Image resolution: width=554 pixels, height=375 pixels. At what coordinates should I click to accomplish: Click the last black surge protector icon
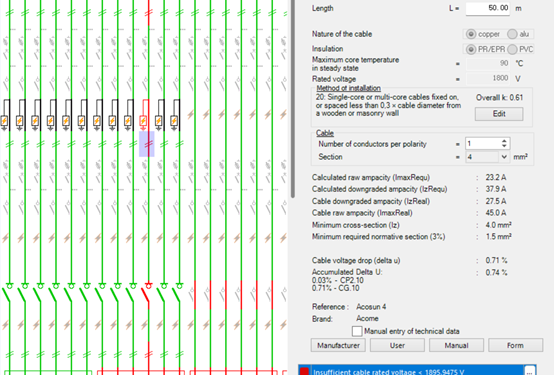[x=174, y=122]
